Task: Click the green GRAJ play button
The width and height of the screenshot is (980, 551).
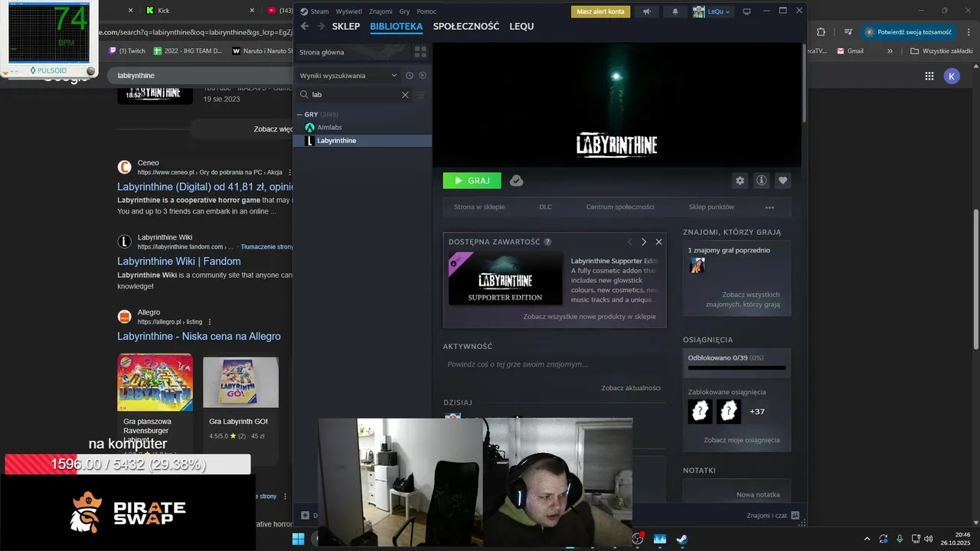Action: (472, 181)
